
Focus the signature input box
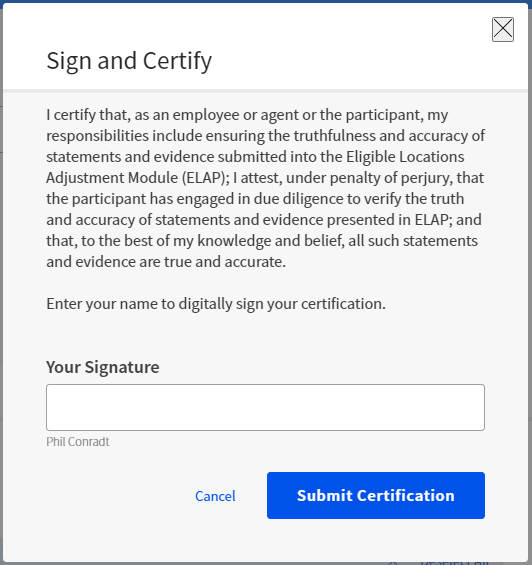click(265, 407)
